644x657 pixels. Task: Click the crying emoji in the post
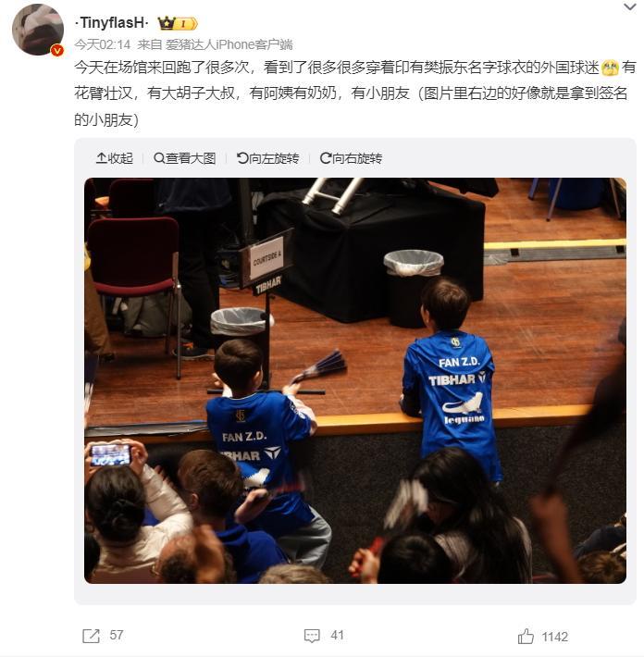point(610,68)
